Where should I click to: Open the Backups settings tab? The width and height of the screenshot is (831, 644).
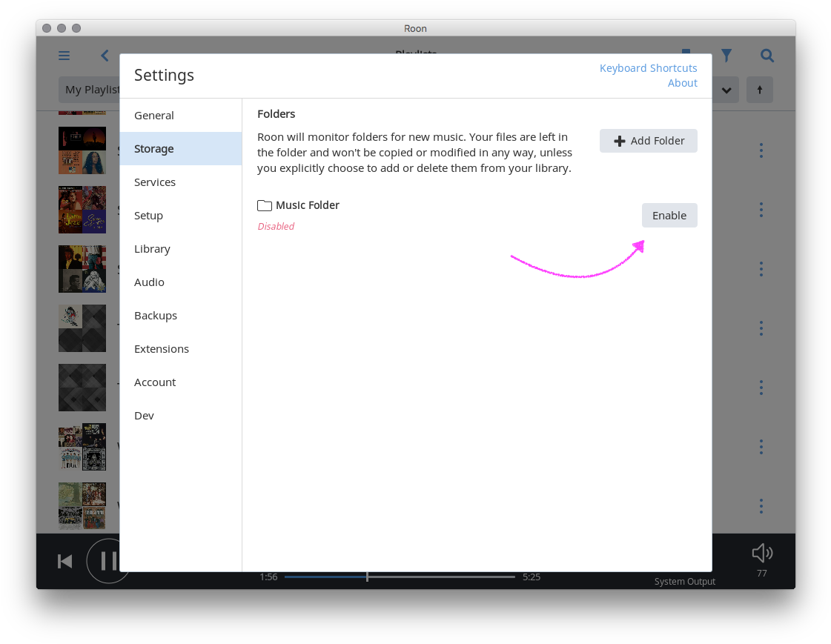[x=181, y=316]
